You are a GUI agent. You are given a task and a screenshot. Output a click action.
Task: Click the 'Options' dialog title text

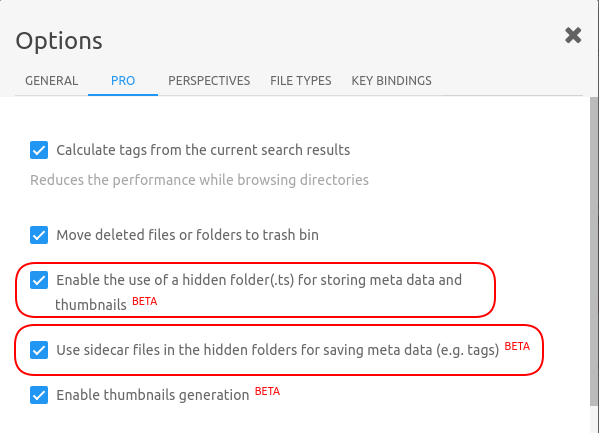tap(59, 41)
